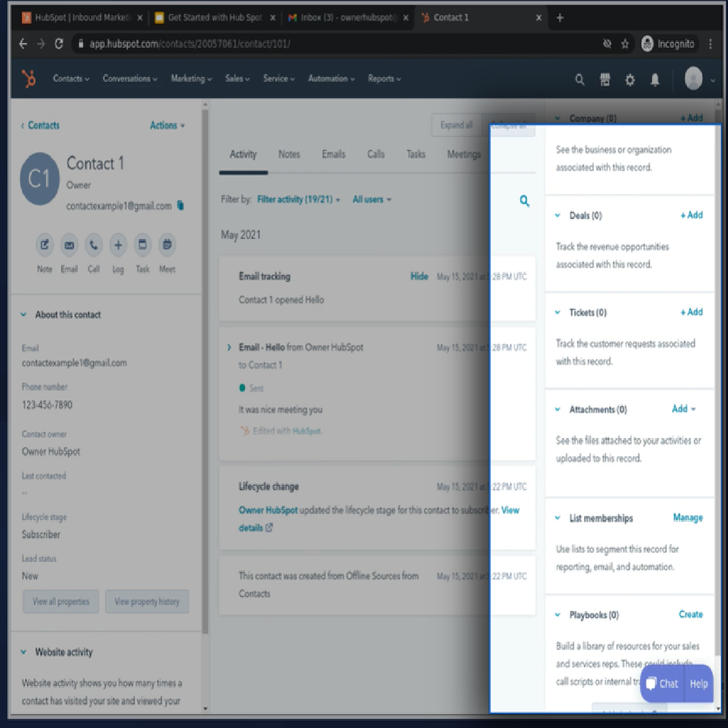Image resolution: width=728 pixels, height=728 pixels.
Task: Click View property history button
Action: 147,602
